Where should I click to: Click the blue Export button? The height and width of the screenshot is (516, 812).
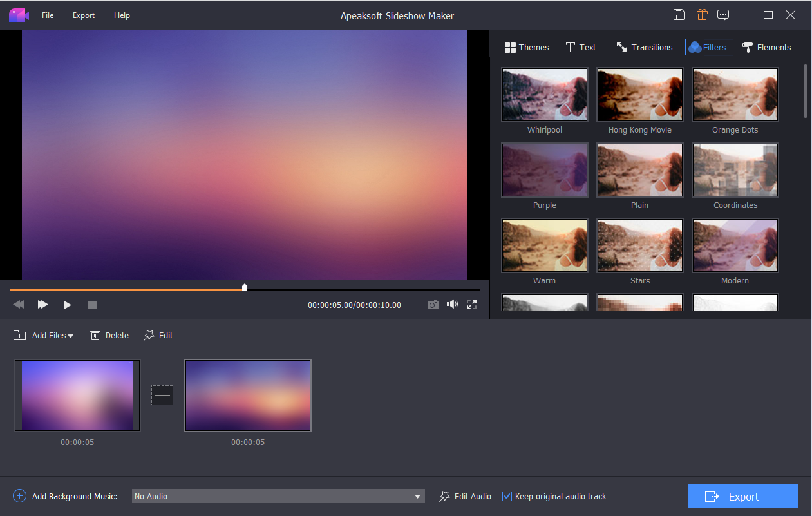(742, 496)
